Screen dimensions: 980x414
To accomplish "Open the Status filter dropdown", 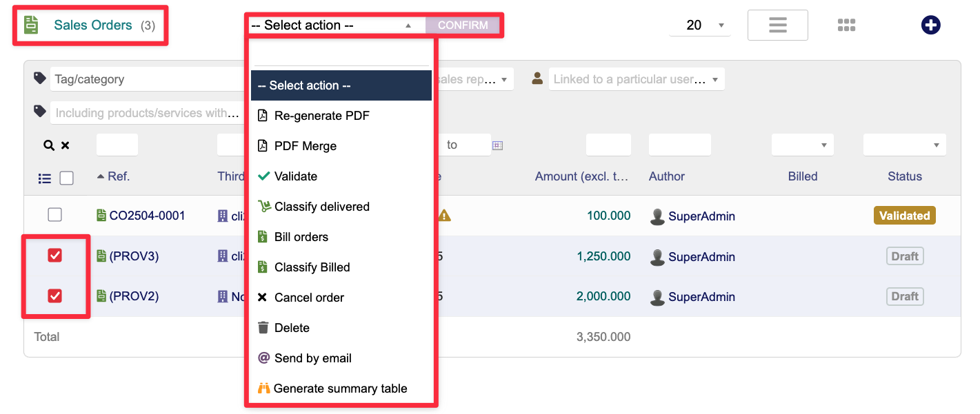I will pyautogui.click(x=904, y=145).
